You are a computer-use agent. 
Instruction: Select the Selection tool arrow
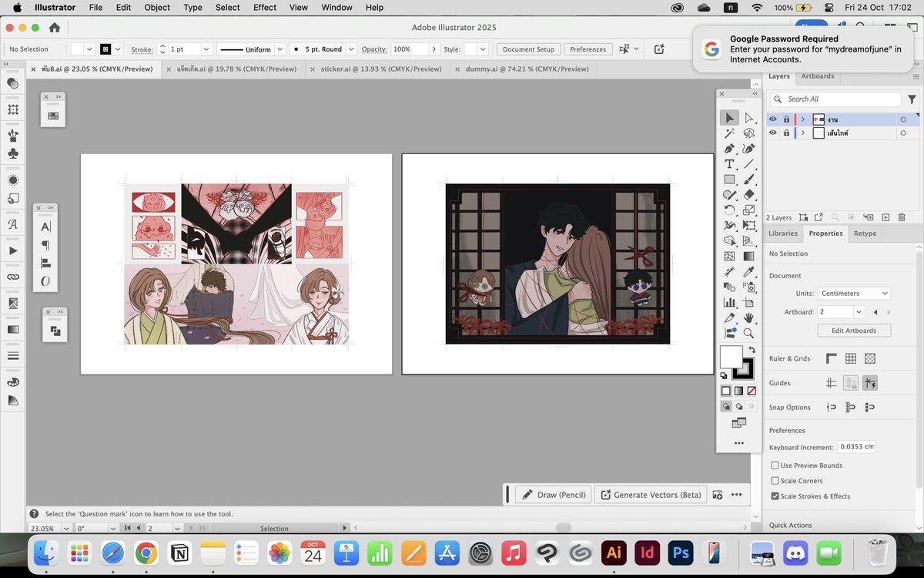pos(728,118)
